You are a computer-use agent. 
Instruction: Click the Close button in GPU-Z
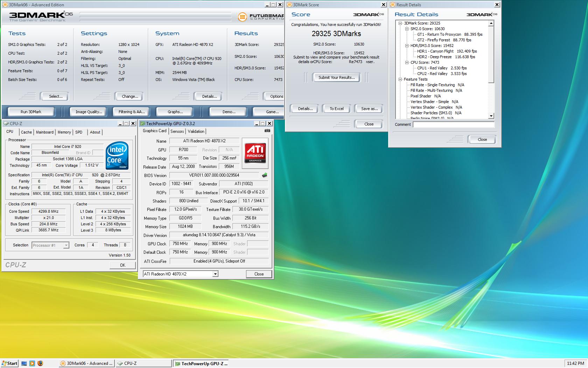pyautogui.click(x=259, y=274)
